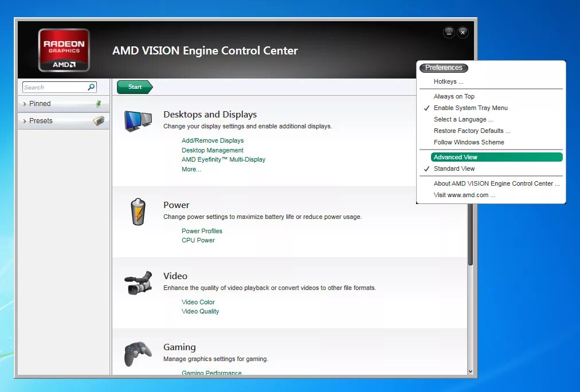This screenshot has width=580, height=392.
Task: Click the Presets icon in sidebar
Action: pyautogui.click(x=99, y=120)
